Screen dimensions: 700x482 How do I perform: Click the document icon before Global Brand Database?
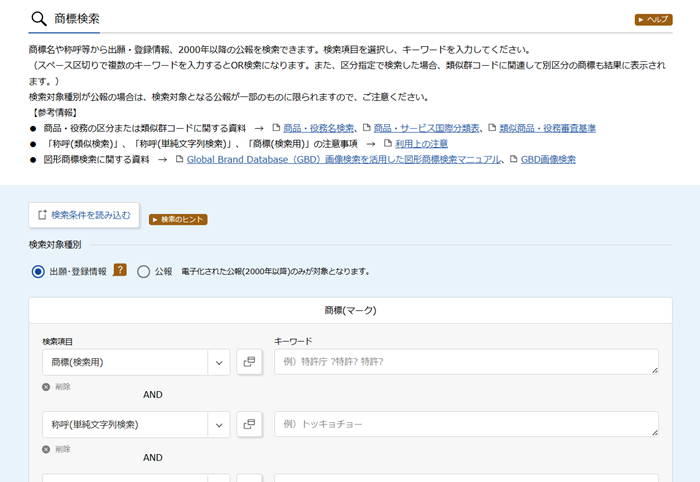pos(179,159)
